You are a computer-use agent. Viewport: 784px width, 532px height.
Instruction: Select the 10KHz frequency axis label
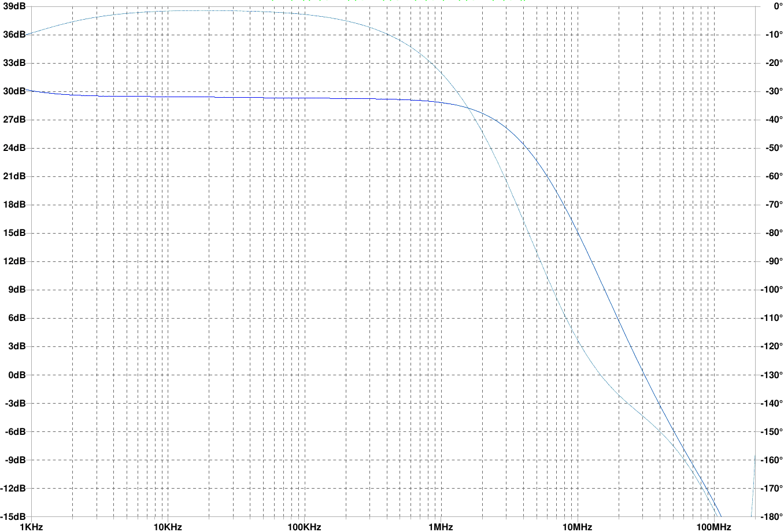168,527
